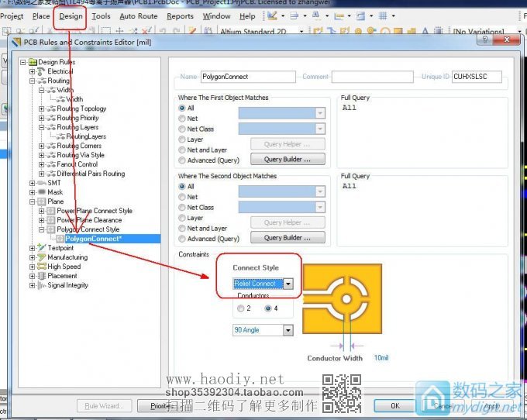Viewport: 527px width, 420px height.
Task: Click the Name field containing PolygonConnect
Action: coord(248,77)
